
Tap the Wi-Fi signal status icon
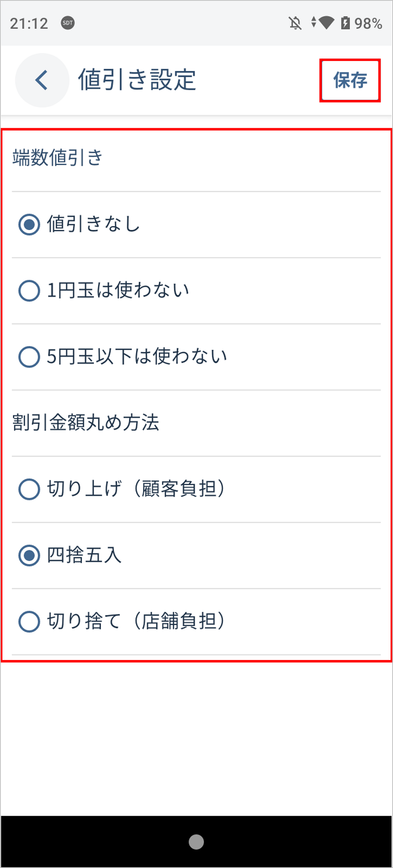coord(325,22)
